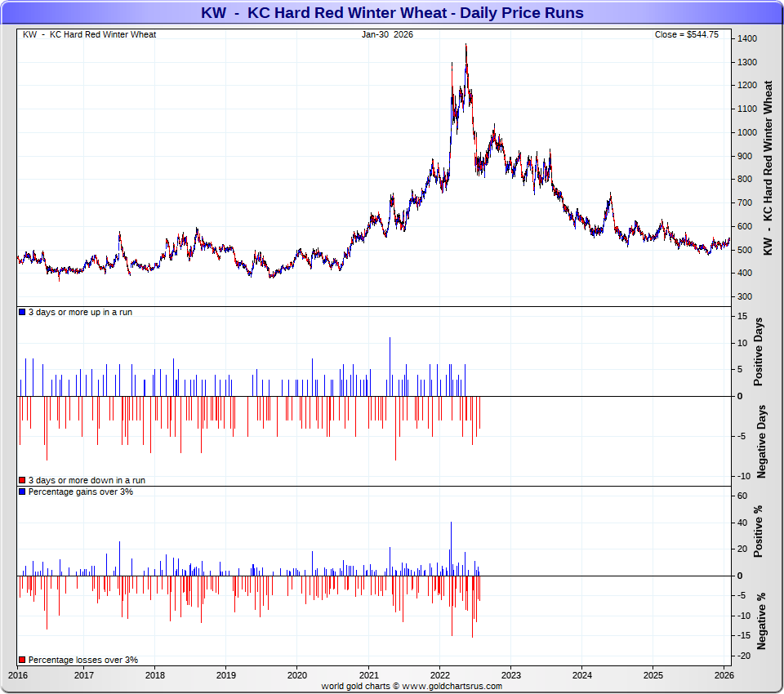Screen dimensions: 784x694
Task: Click the '3 days or more up in a run' legend text
Action: (80, 313)
